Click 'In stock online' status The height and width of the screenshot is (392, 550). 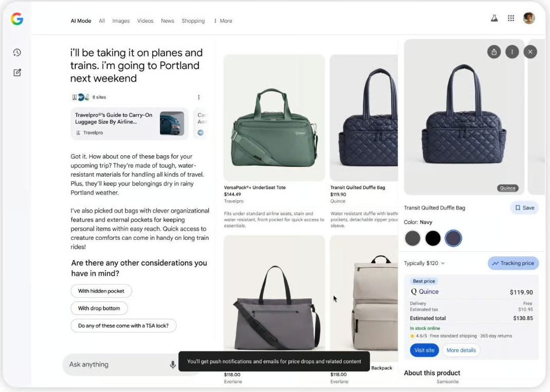click(425, 328)
